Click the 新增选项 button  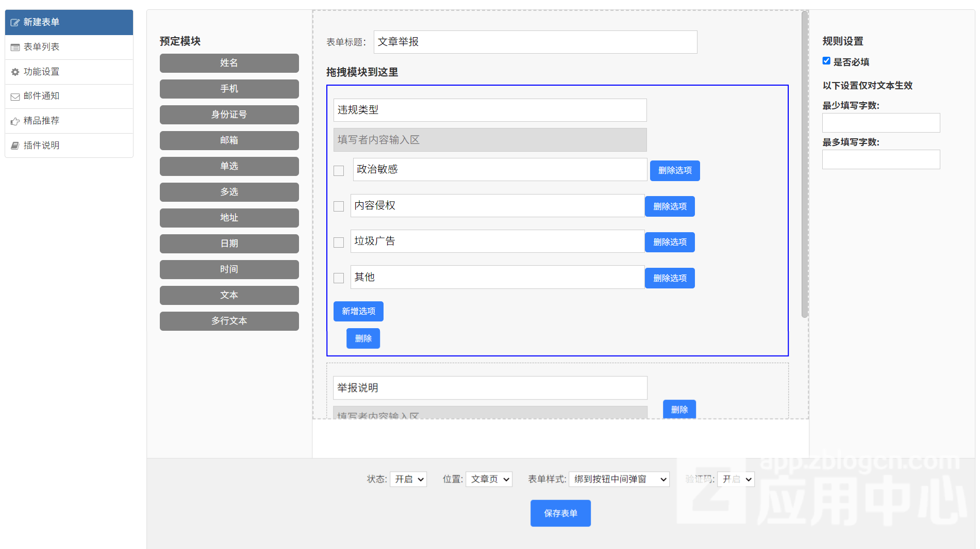coord(358,311)
